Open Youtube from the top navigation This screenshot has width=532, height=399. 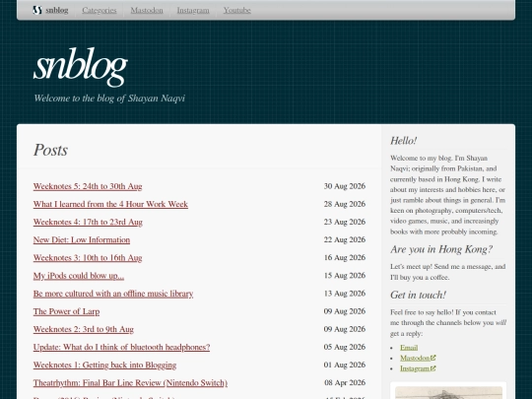tap(237, 10)
